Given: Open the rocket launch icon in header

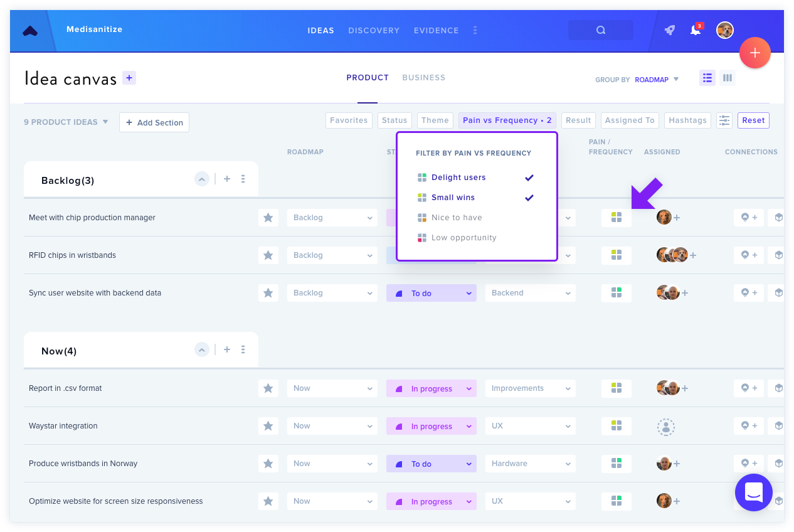Looking at the screenshot, I should (670, 30).
